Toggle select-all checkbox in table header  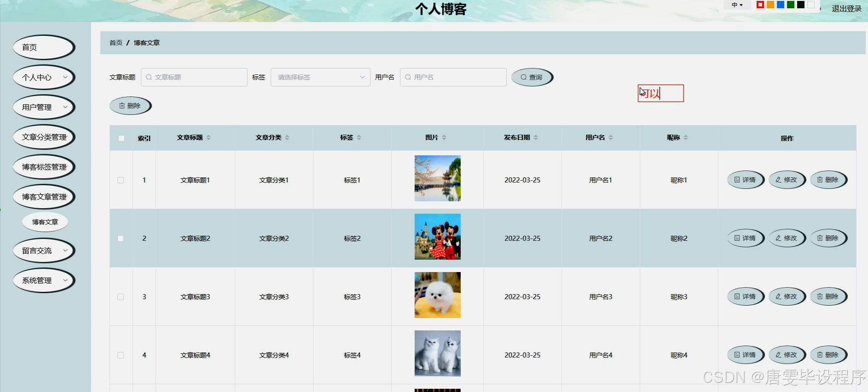point(121,138)
